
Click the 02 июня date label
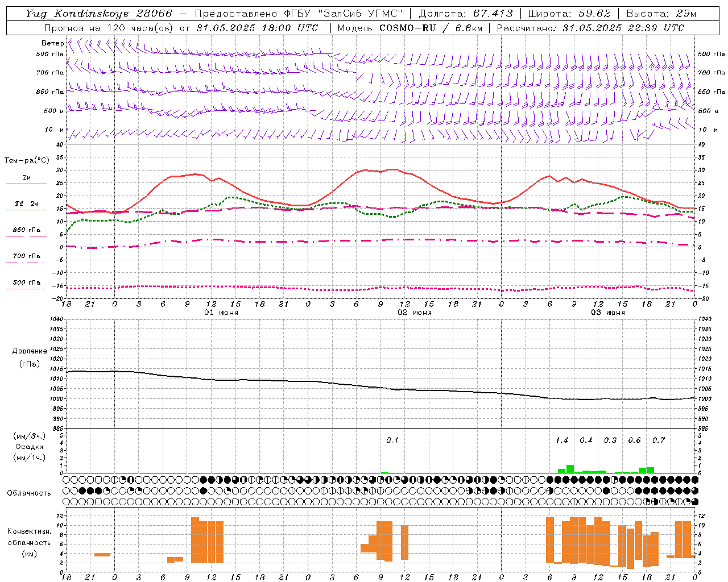pos(415,313)
